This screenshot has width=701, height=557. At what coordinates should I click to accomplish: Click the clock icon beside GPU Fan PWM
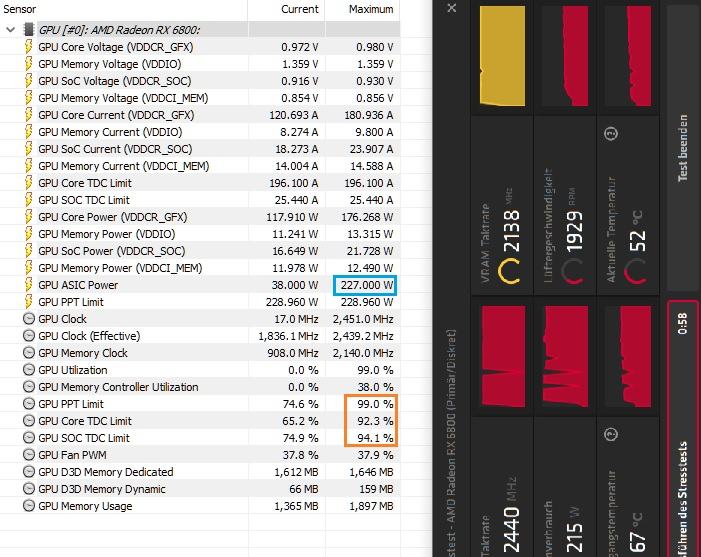coord(29,455)
